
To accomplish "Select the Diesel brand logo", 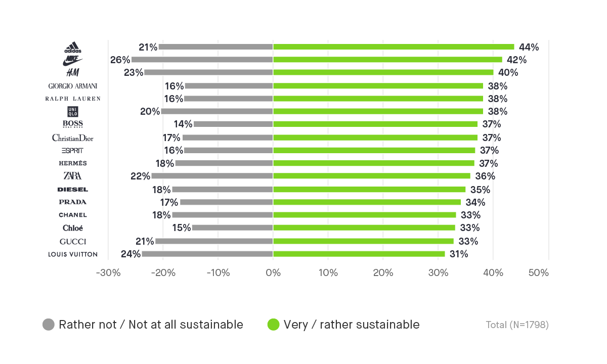I will pyautogui.click(x=73, y=190).
